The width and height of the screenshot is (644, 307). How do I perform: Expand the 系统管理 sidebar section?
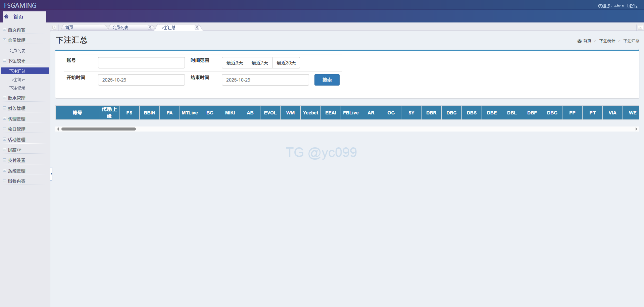[x=16, y=171]
